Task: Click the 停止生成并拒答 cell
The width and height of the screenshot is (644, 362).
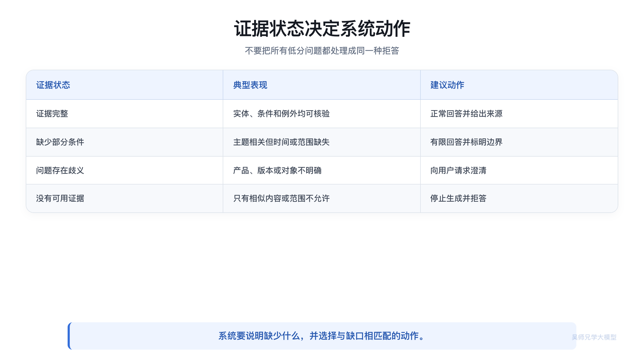Action: click(x=519, y=198)
